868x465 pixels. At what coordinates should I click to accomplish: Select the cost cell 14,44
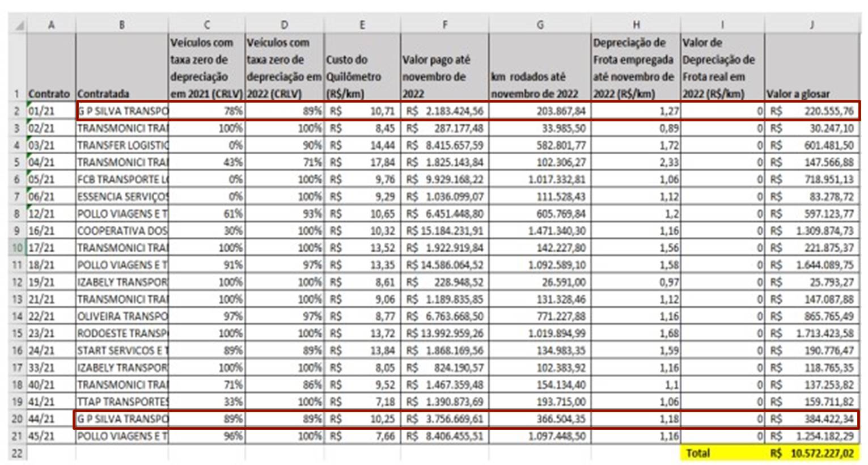click(362, 145)
